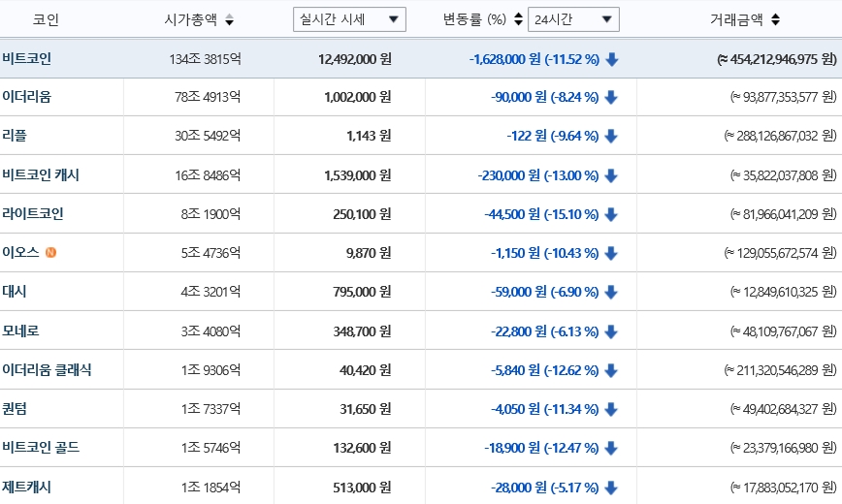
Task: Click the down arrow in the 라이트코인 row
Action: click(611, 215)
